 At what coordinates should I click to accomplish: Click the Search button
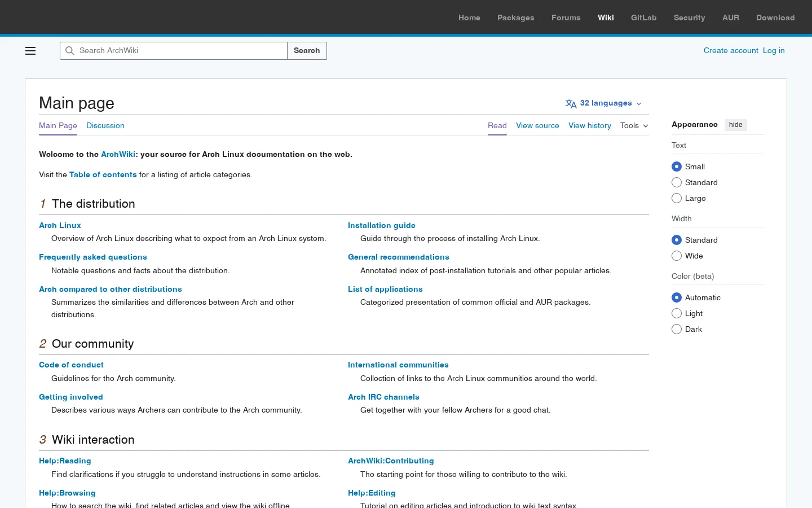[307, 51]
